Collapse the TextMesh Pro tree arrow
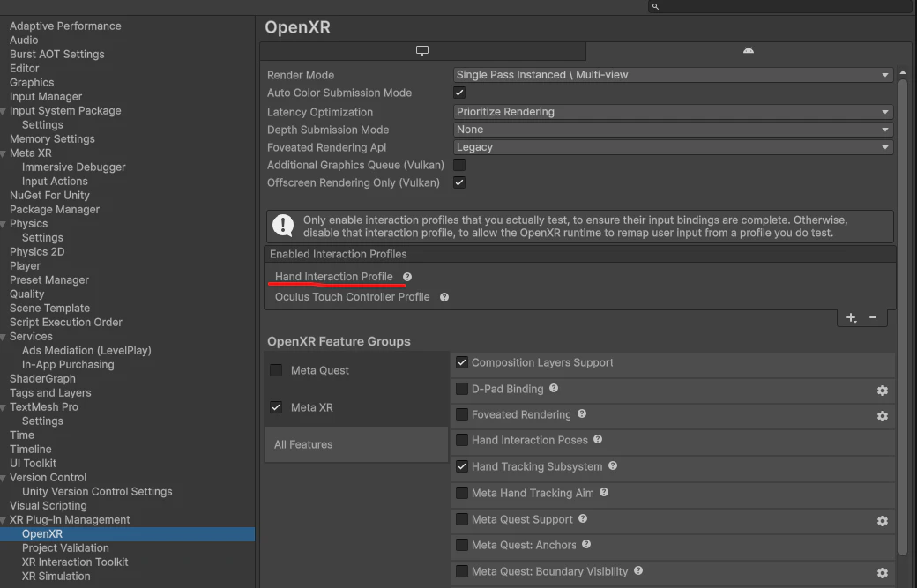This screenshot has height=588, width=917. (x=4, y=407)
